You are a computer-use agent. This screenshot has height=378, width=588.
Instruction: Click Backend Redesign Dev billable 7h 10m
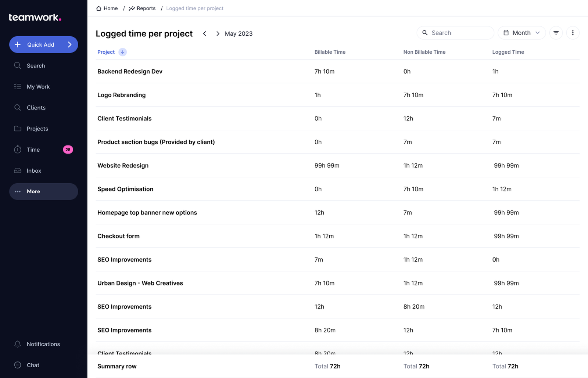[x=325, y=71]
